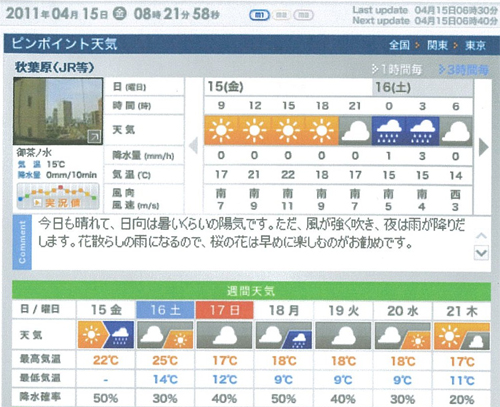Switch to 3時間毎 three-hour view

tap(464, 69)
